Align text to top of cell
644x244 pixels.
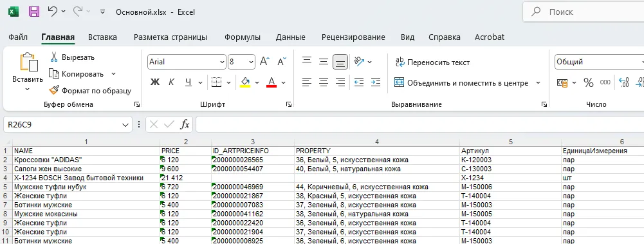[x=307, y=61]
